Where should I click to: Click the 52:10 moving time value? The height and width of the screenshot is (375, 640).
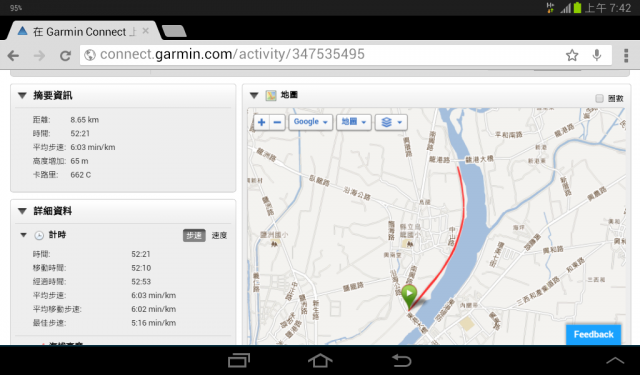click(141, 268)
